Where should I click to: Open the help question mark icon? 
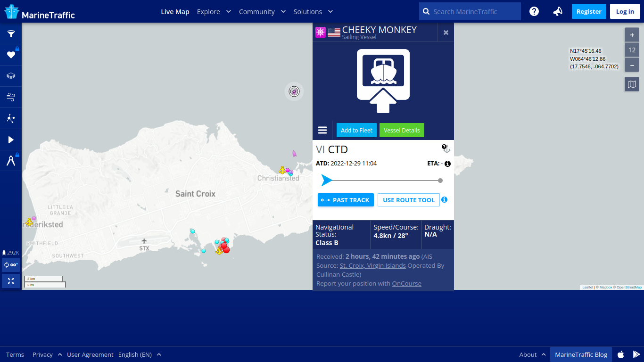(x=534, y=11)
